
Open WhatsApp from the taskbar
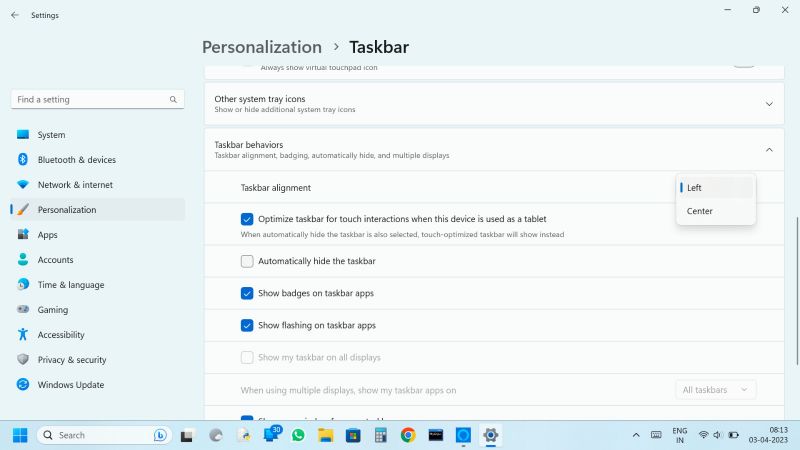pos(298,435)
